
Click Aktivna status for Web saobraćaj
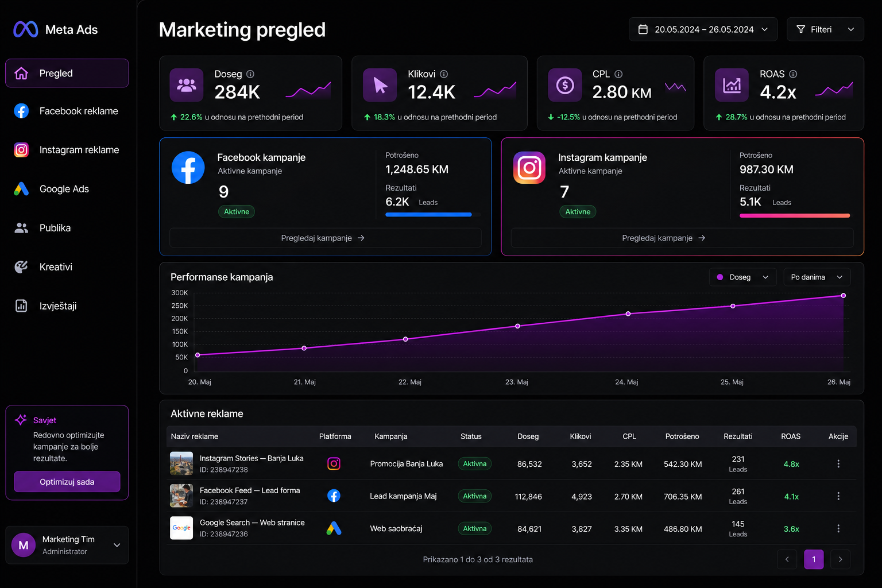475,528
